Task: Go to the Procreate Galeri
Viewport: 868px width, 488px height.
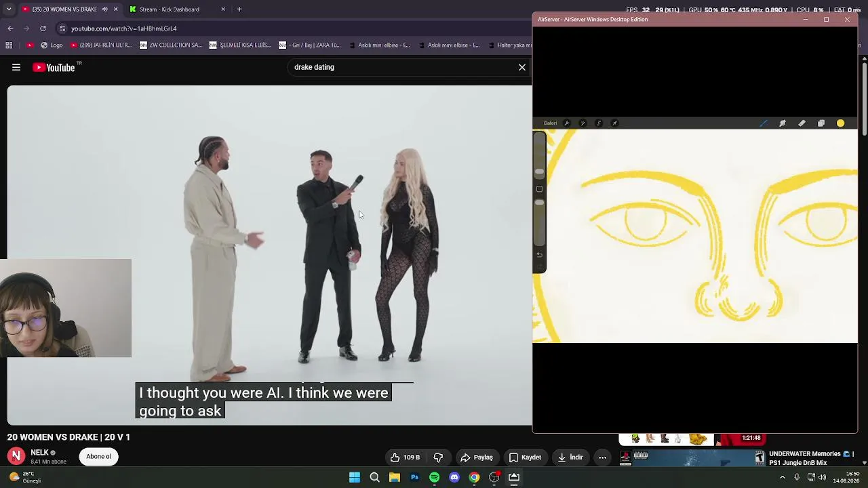Action: [550, 123]
